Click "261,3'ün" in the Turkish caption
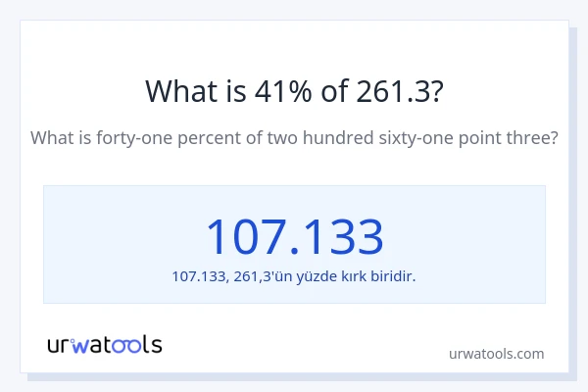This screenshot has height=392, width=588. point(260,276)
